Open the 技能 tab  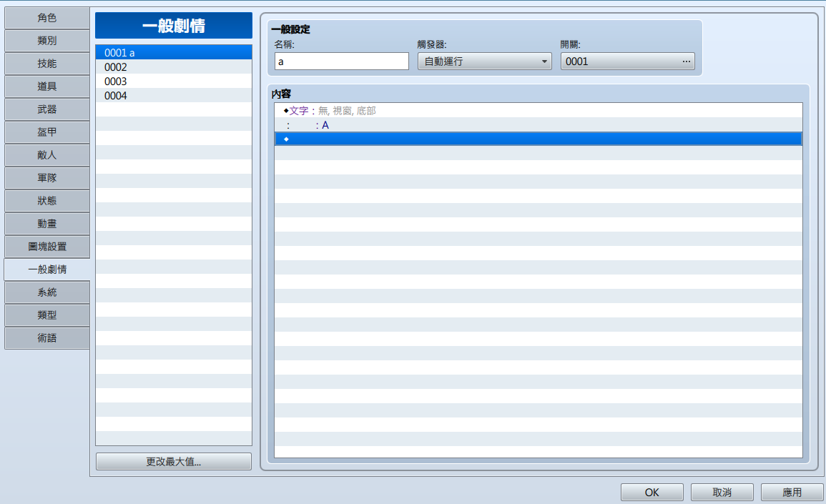point(47,64)
